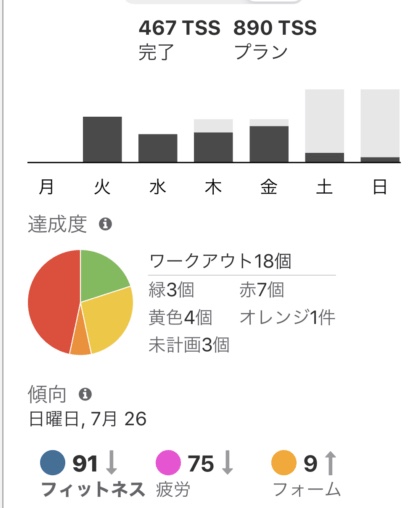Click the magenta 疲労 circle icon
The width and height of the screenshot is (414, 508).
click(168, 462)
